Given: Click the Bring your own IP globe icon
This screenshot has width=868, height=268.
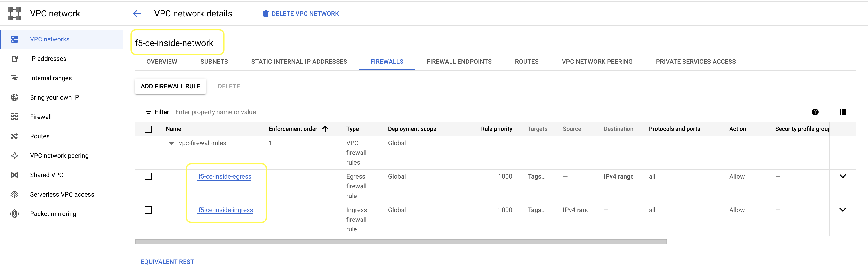Looking at the screenshot, I should point(15,98).
